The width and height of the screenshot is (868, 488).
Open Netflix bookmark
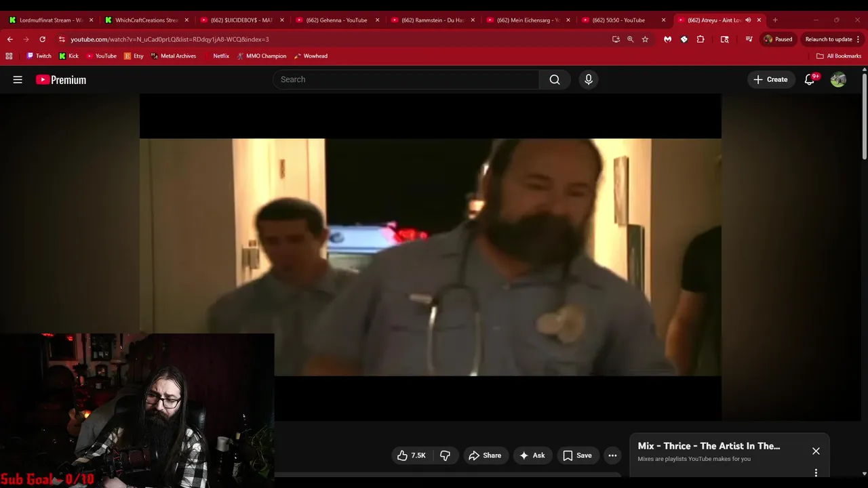[216, 56]
